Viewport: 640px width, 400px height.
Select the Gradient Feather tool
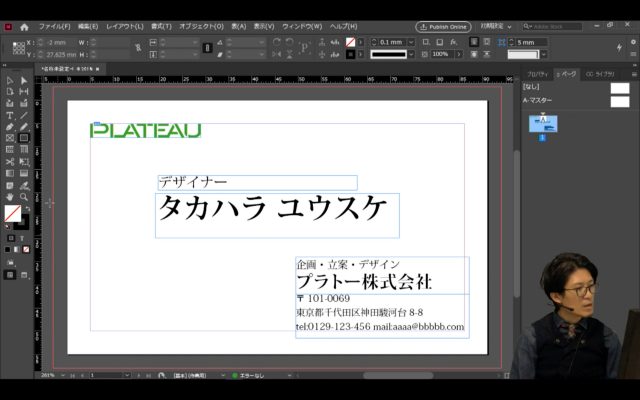click(x=24, y=173)
